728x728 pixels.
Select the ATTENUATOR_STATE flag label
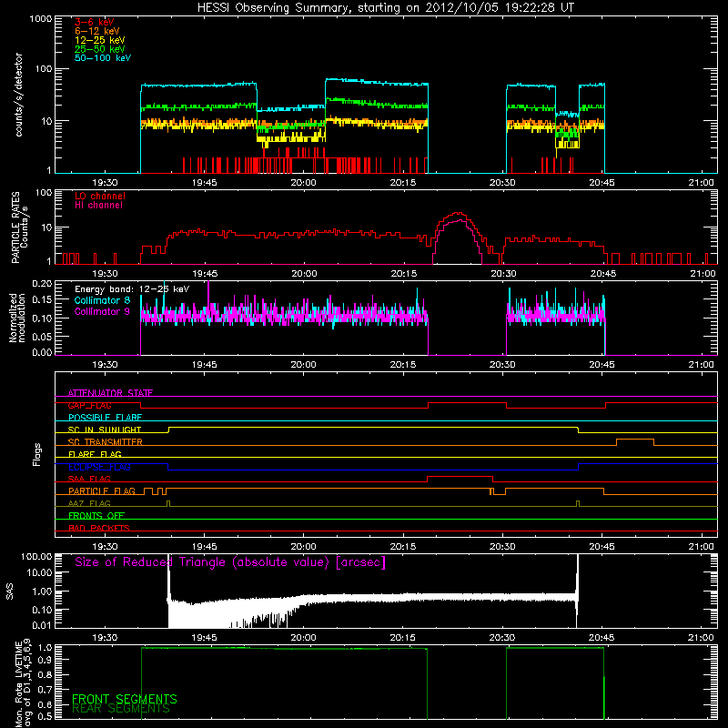(110, 393)
